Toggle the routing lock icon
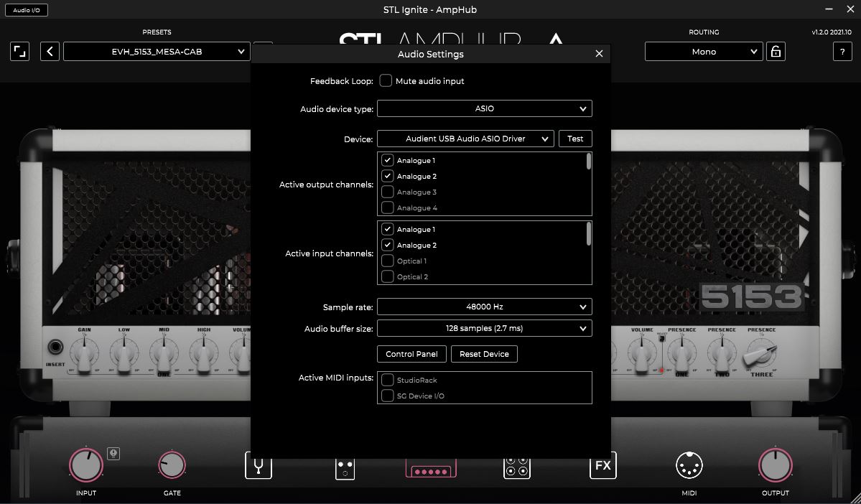861x504 pixels. pyautogui.click(x=776, y=52)
